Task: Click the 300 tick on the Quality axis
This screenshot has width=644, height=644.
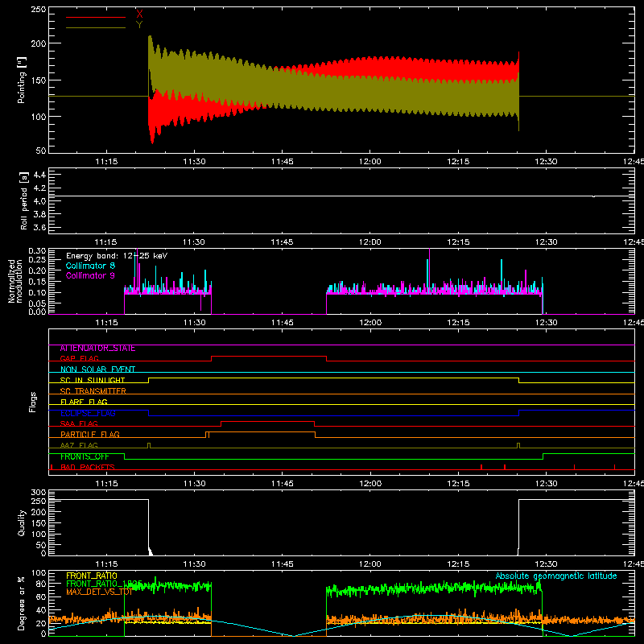Action: 39,492
